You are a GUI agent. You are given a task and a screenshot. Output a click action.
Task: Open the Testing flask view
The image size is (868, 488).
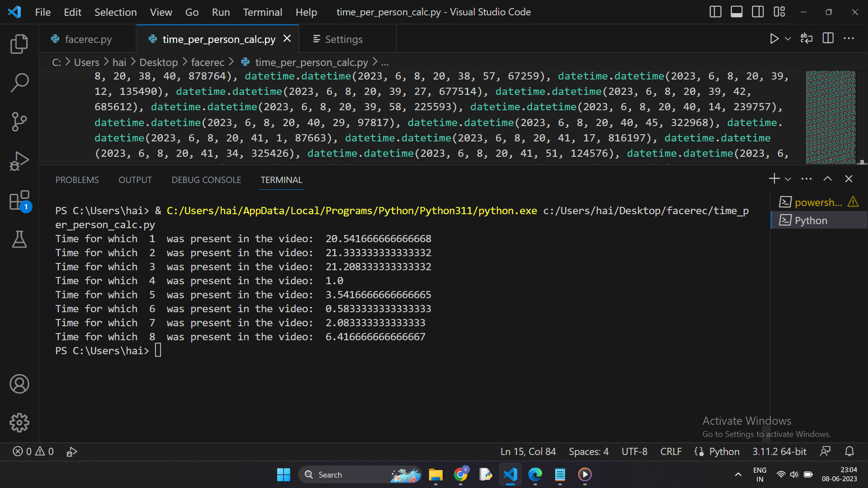pos(19,239)
